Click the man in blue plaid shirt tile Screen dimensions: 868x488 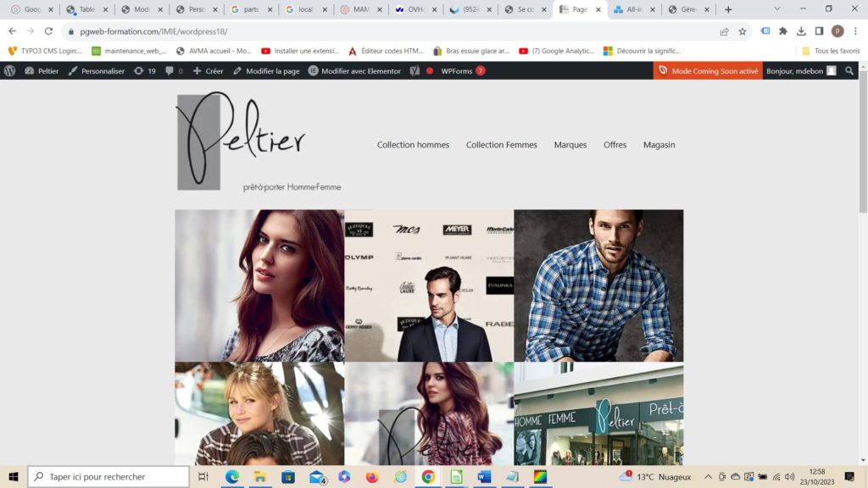point(598,286)
